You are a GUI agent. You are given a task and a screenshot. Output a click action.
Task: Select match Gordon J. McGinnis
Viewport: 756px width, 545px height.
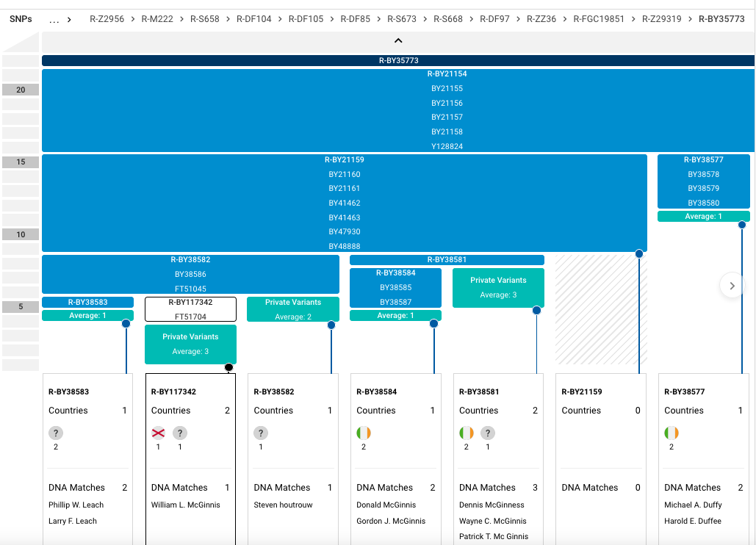pyautogui.click(x=391, y=521)
